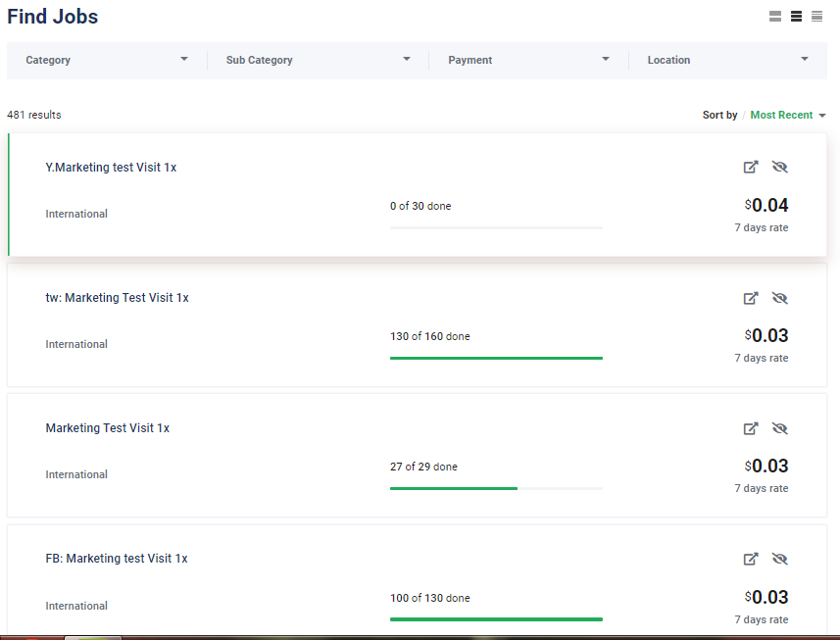Click $0.03 price on tw: Marketing job
The width and height of the screenshot is (840, 640).
(766, 336)
